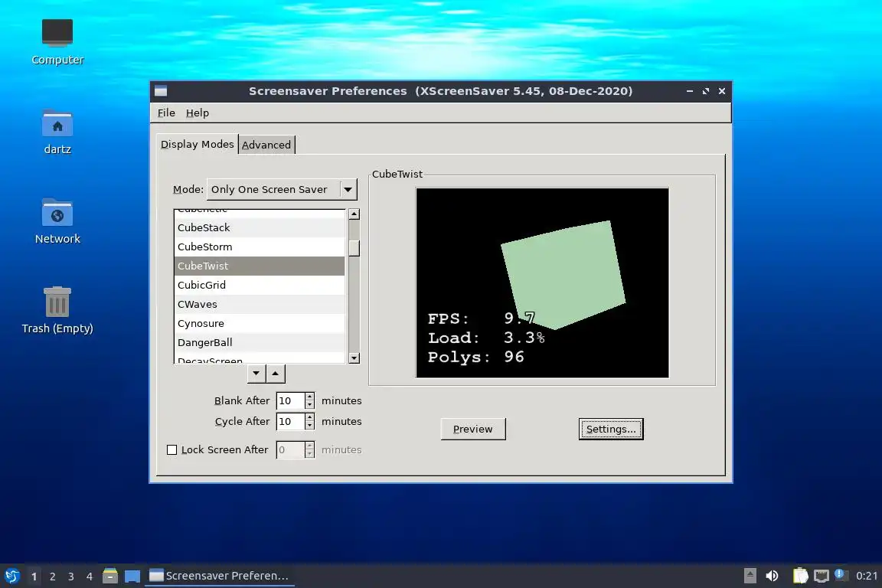
Task: Open the File menu
Action: [x=166, y=113]
